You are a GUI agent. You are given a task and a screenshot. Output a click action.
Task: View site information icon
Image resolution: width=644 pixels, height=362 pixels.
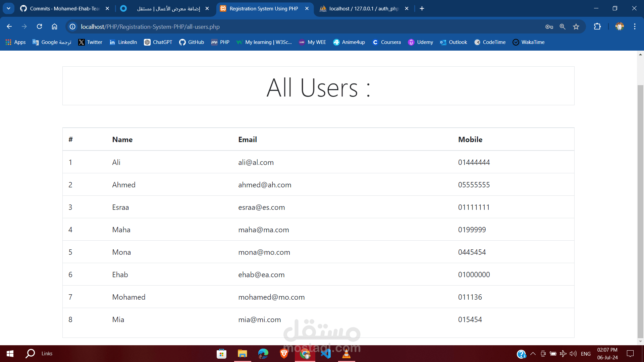tap(72, 26)
